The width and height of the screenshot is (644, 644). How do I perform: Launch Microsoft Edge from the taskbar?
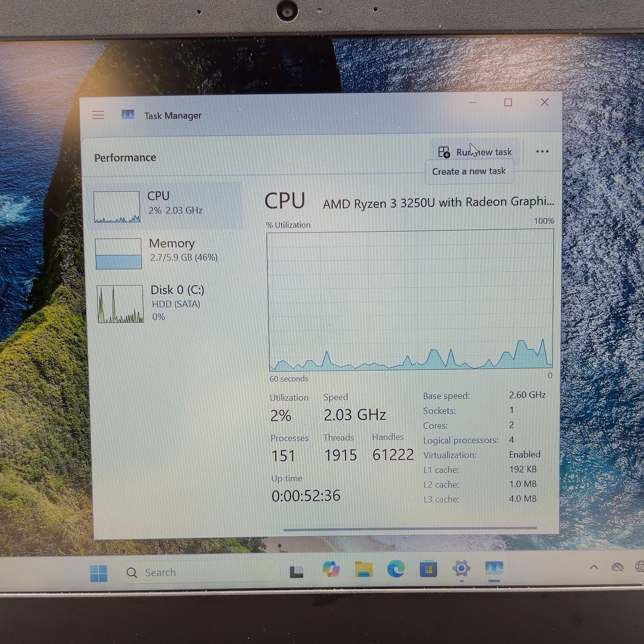pyautogui.click(x=396, y=569)
